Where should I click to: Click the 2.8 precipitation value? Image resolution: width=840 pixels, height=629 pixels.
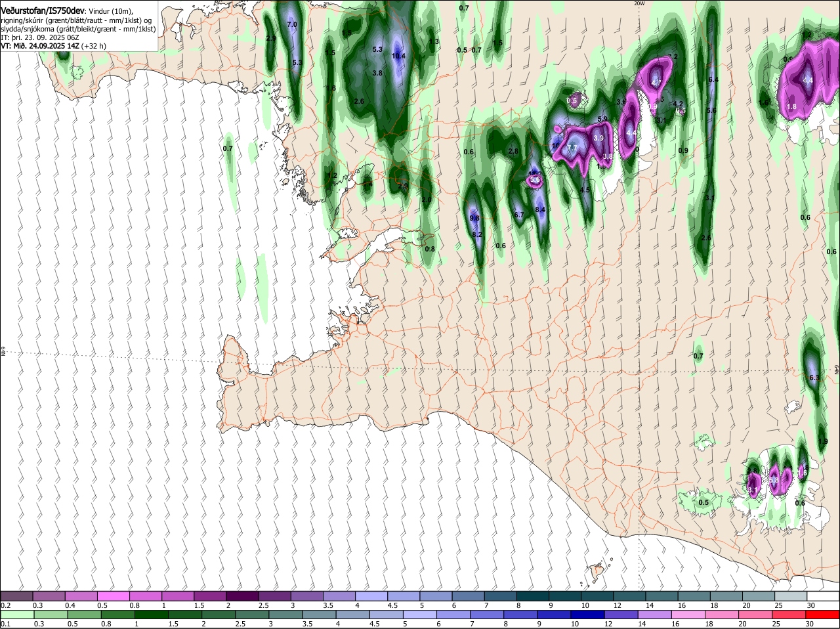[x=513, y=152]
